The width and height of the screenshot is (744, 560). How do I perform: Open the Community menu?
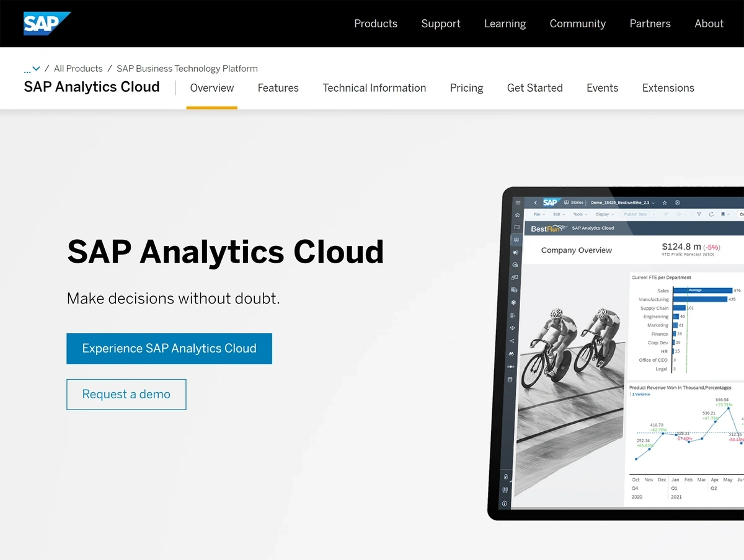pyautogui.click(x=577, y=24)
